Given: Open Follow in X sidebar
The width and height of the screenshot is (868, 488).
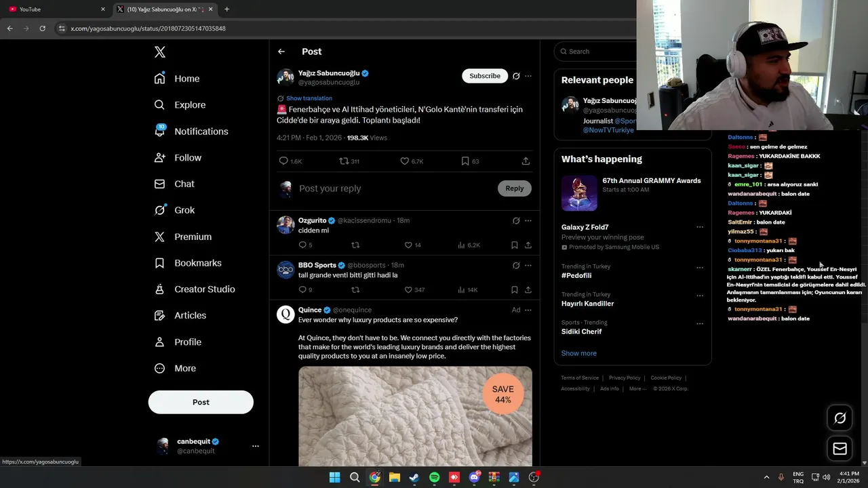Looking at the screenshot, I should pos(178,158).
